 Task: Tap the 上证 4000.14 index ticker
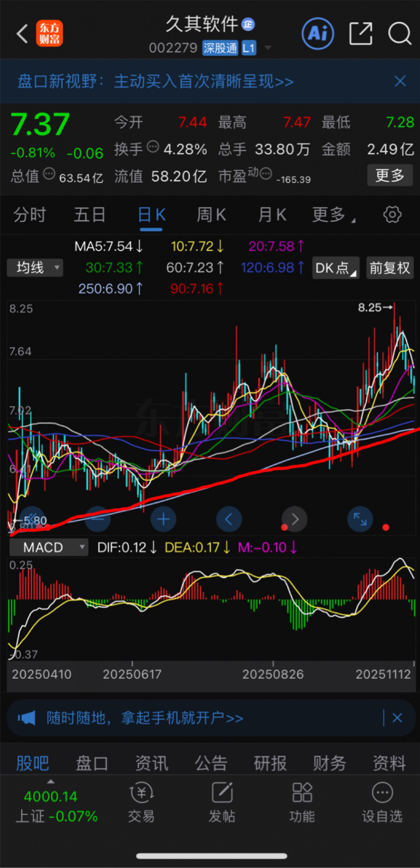coord(56,806)
